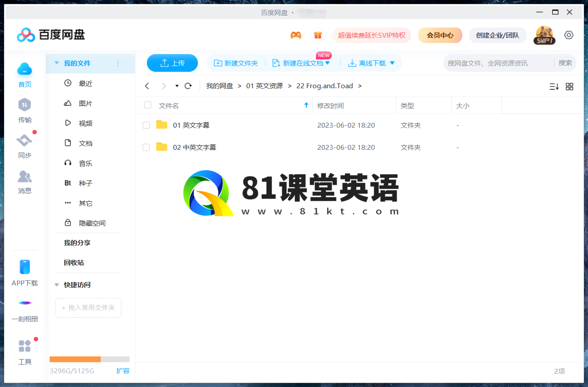Open the game controller icon
The width and height of the screenshot is (588, 387).
click(296, 35)
